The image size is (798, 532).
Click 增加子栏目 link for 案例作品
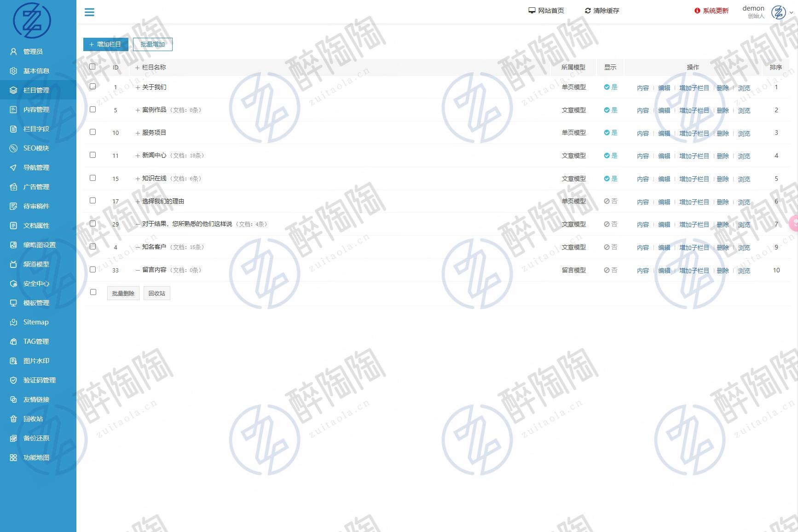694,110
